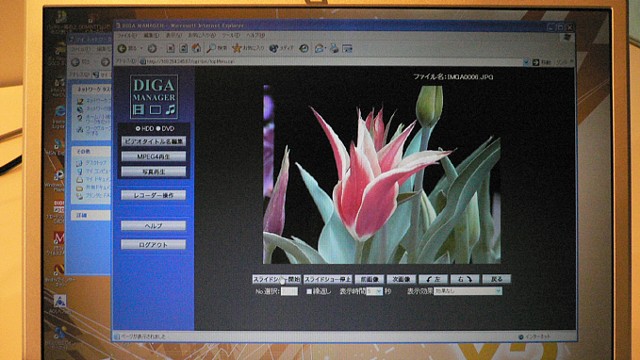Refresh the page in Internet Explorer

coord(184,49)
